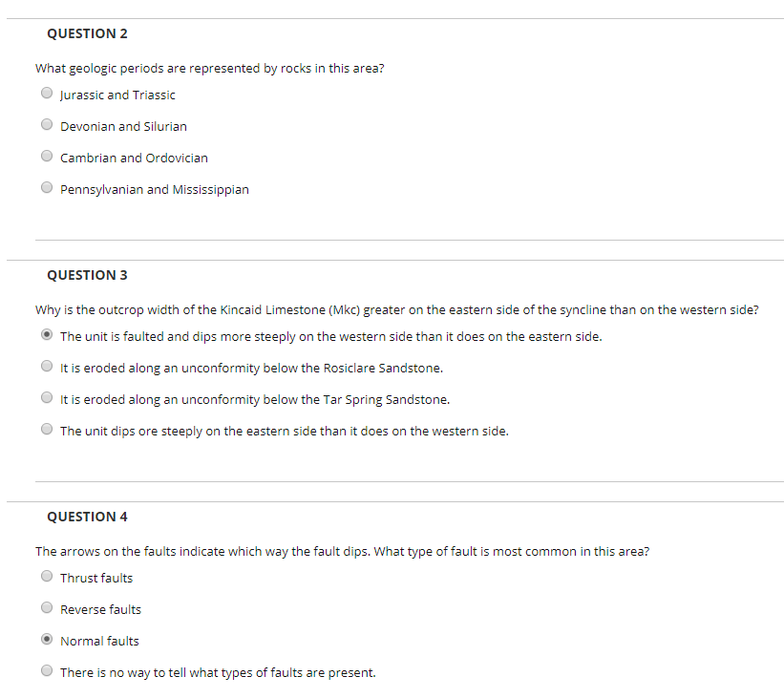Screen dimensions: 784x698
Task: Select the Tar Spring Sandstone unconformity option
Action: pos(47,397)
